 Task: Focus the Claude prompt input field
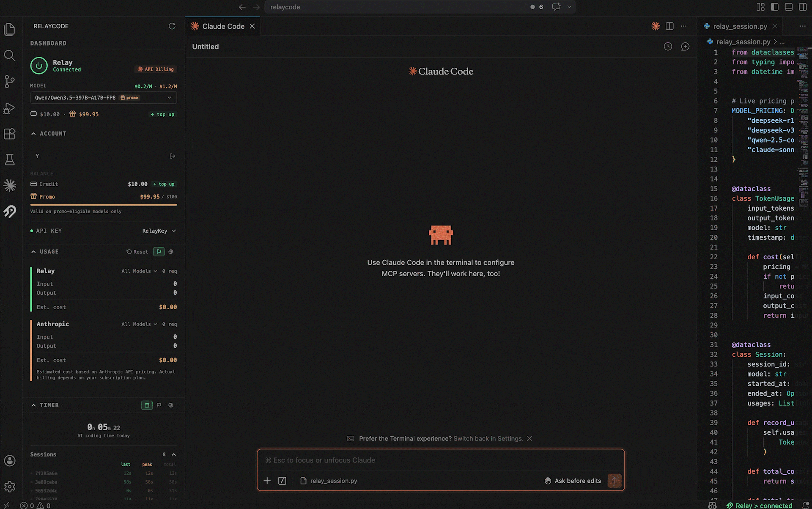tap(441, 460)
